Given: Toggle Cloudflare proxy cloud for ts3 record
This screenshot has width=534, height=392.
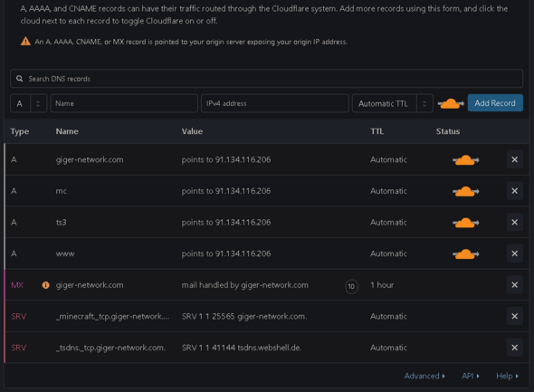Looking at the screenshot, I should (x=465, y=223).
